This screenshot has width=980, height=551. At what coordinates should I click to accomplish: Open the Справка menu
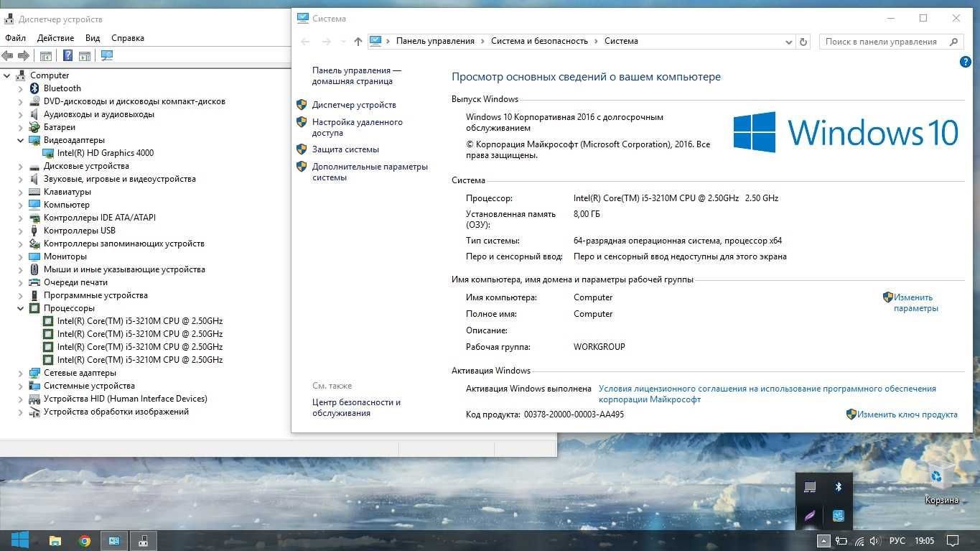point(128,38)
